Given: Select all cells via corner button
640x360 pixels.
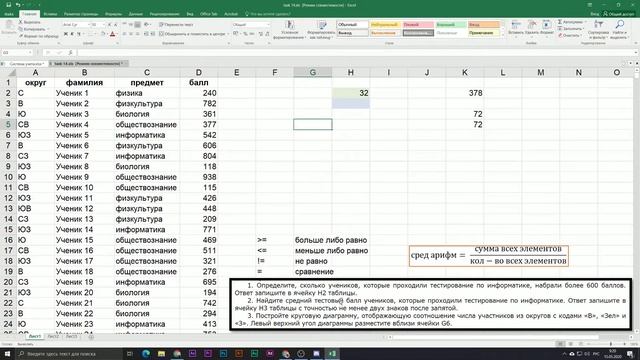Looking at the screenshot, I should coord(9,72).
